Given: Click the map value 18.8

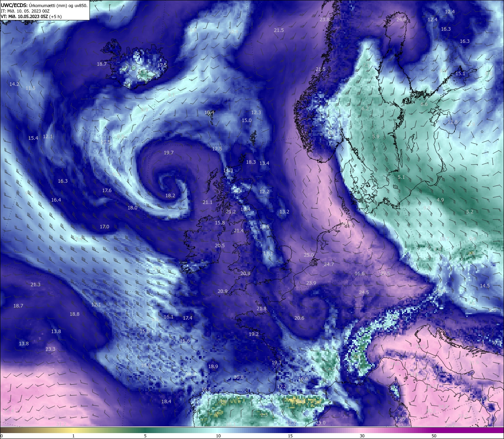Looking at the screenshot, I should tap(74, 314).
